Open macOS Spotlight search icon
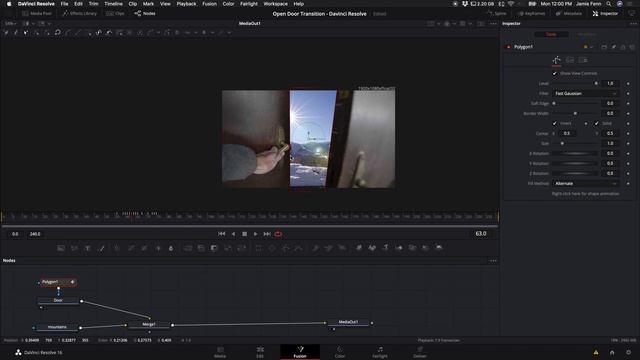Screen dimensions: 640x360 point(609,4)
